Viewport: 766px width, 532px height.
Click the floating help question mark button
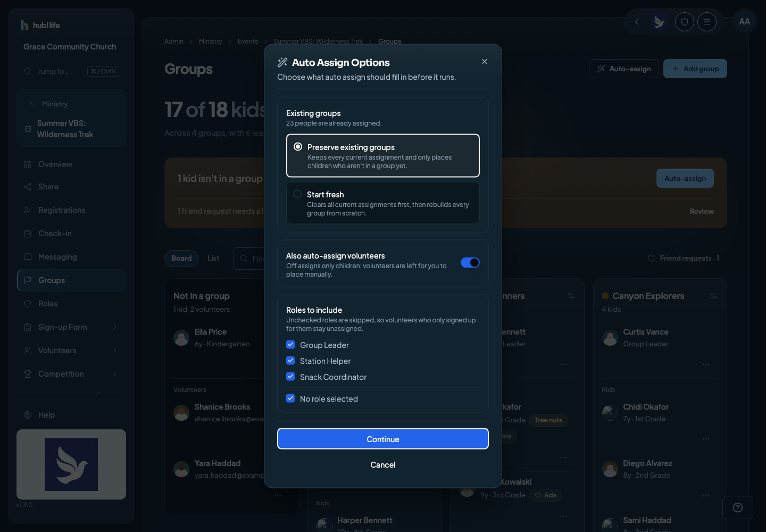click(x=738, y=508)
